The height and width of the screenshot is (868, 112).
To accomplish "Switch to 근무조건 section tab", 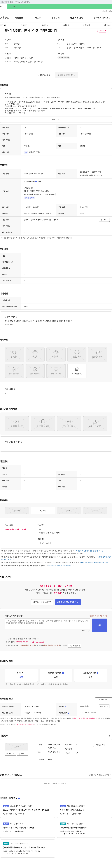I will 24,25.
